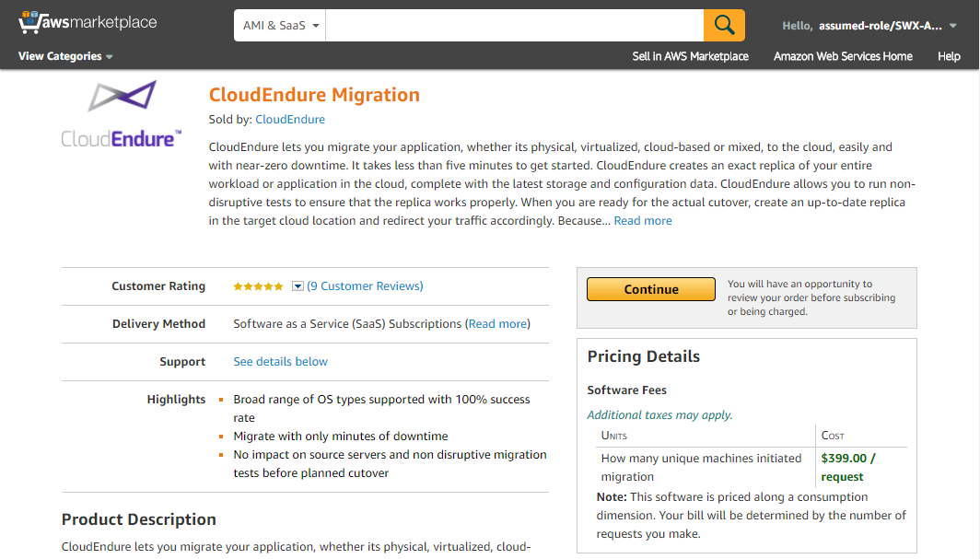Image resolution: width=980 pixels, height=559 pixels.
Task: Click How many unique machines initiated migration
Action: coord(701,467)
